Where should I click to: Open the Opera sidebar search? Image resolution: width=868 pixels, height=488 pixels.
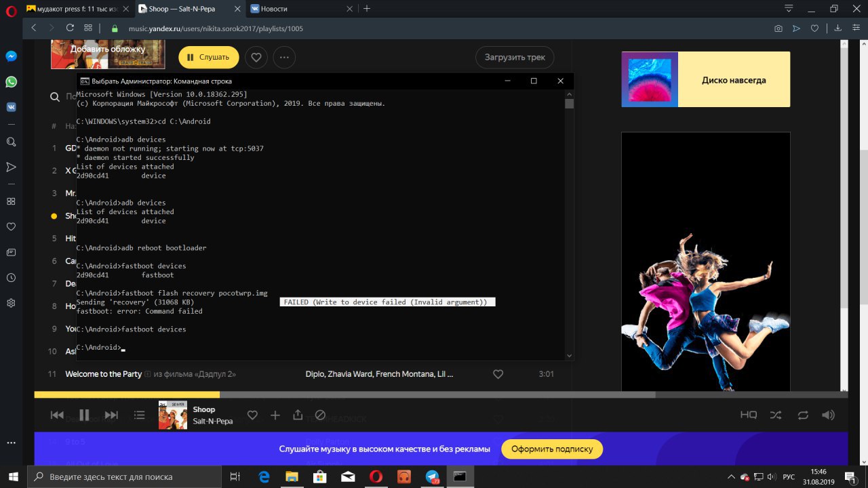12,142
